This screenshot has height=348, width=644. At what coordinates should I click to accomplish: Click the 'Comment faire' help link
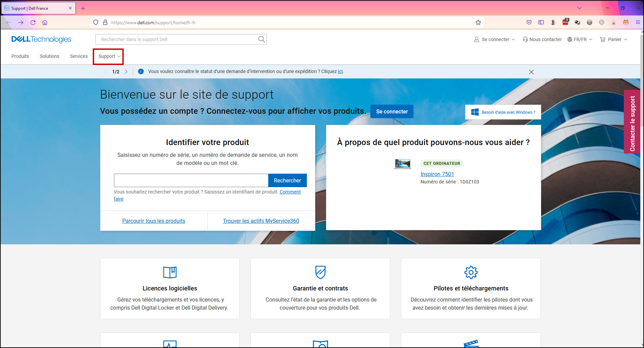click(x=290, y=192)
